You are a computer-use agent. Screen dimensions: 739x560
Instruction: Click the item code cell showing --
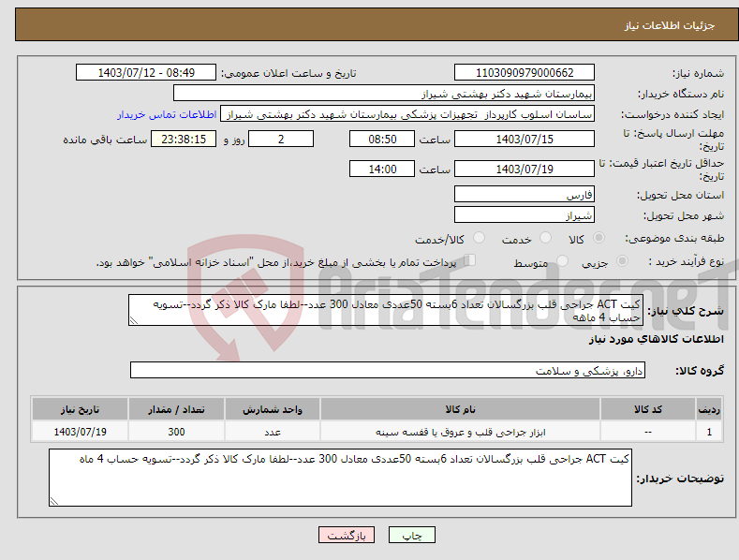647,432
